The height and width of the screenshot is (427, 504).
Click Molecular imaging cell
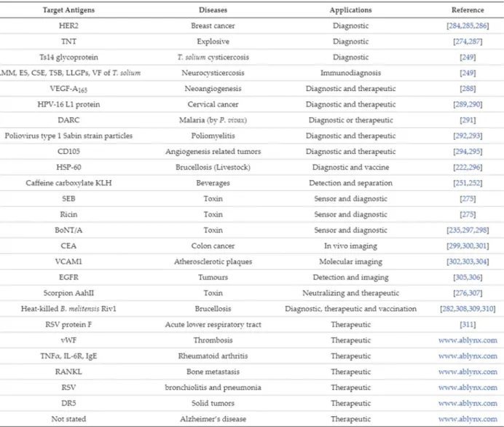point(350,262)
